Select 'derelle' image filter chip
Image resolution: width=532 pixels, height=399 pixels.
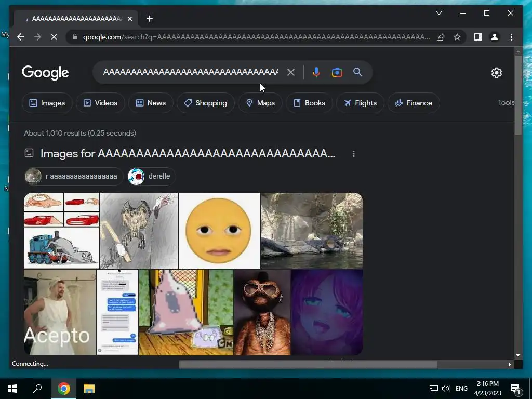(151, 176)
